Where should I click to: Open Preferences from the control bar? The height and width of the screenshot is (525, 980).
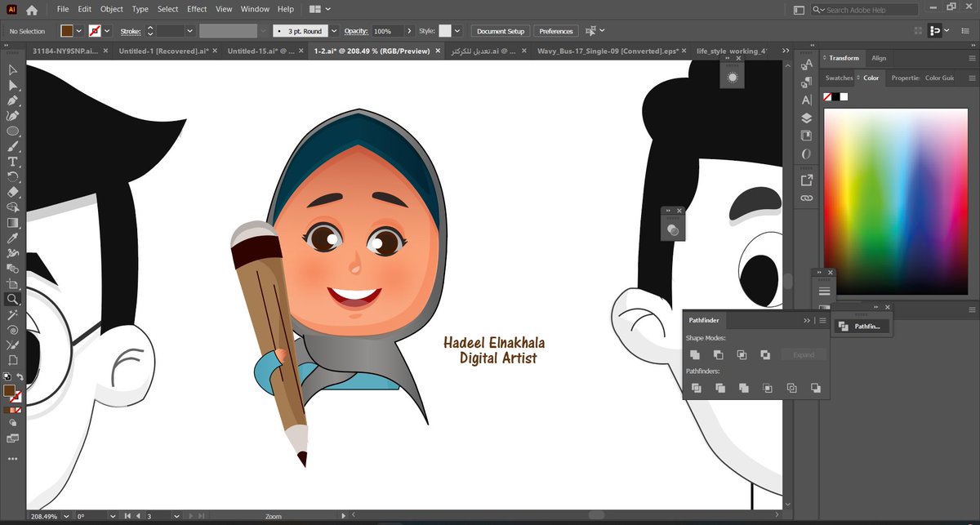click(555, 30)
